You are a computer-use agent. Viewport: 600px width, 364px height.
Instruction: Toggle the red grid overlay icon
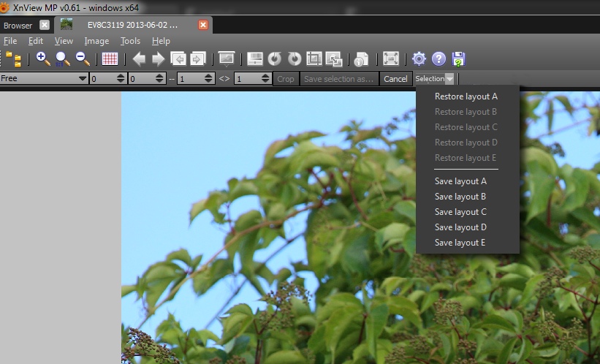(x=110, y=59)
